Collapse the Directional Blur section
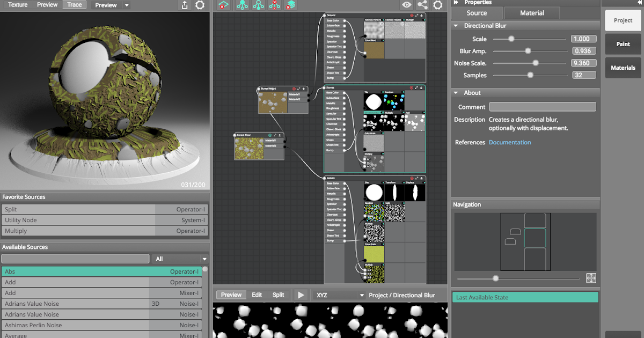 pos(456,26)
